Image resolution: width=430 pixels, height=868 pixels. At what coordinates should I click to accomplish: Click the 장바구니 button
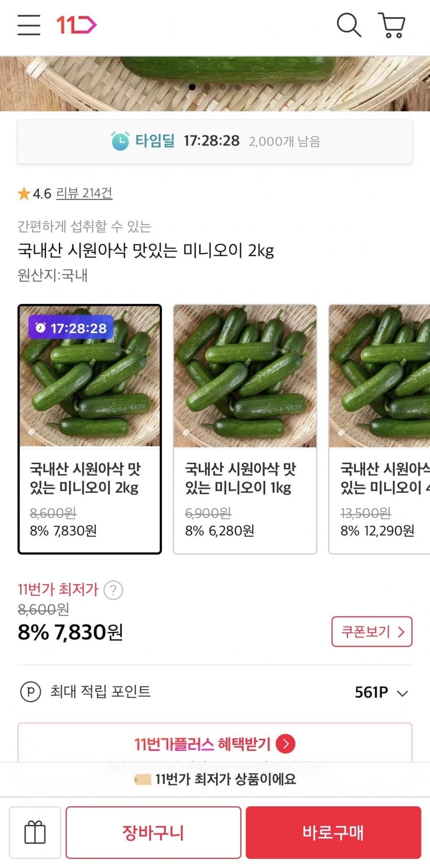click(153, 832)
